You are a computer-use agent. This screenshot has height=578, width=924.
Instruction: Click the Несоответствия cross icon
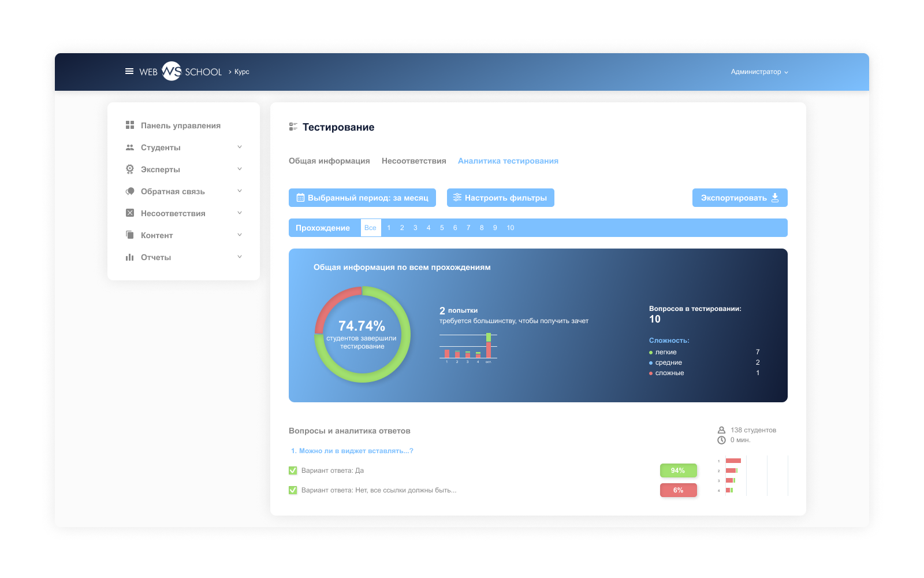[x=130, y=213]
